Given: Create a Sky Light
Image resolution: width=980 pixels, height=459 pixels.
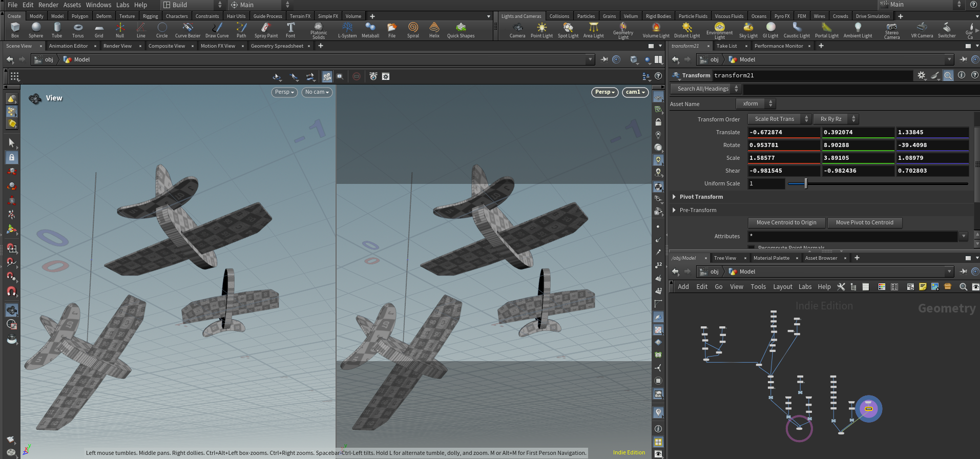Looking at the screenshot, I should click(x=748, y=30).
